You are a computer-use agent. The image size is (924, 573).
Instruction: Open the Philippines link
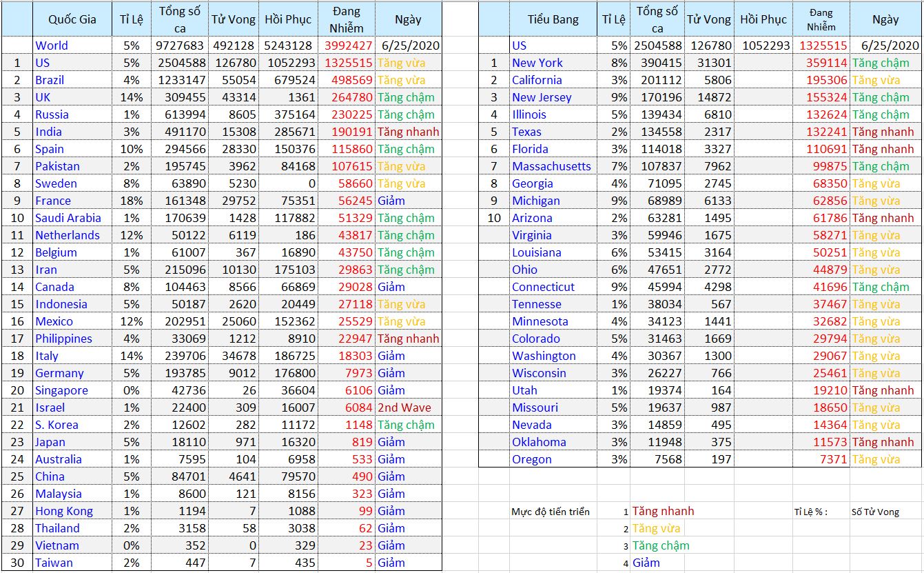[x=63, y=339]
